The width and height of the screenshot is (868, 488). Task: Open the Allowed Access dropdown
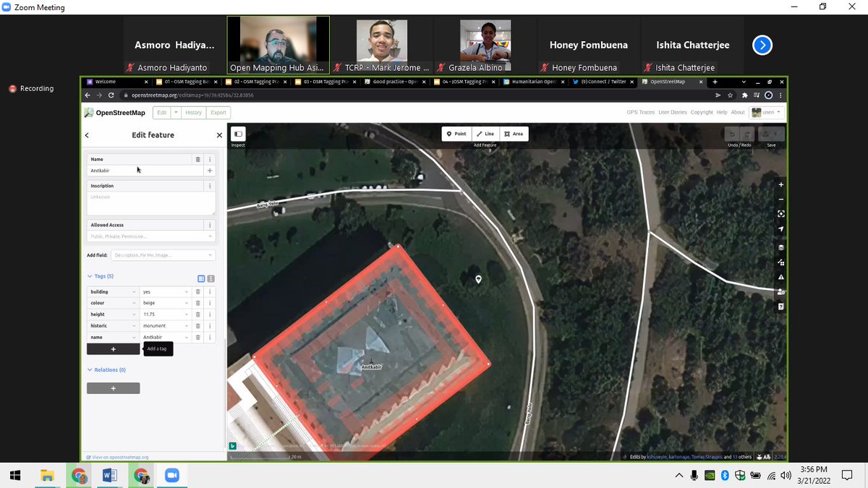coord(208,235)
